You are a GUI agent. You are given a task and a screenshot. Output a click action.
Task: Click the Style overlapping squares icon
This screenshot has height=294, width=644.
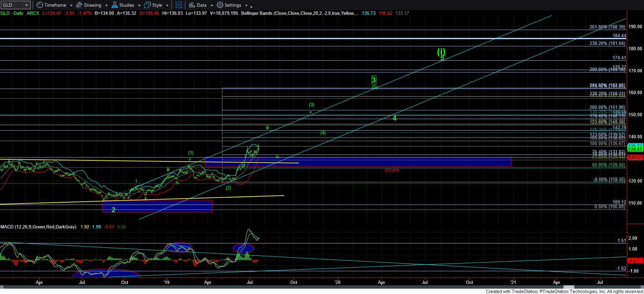(x=147, y=5)
